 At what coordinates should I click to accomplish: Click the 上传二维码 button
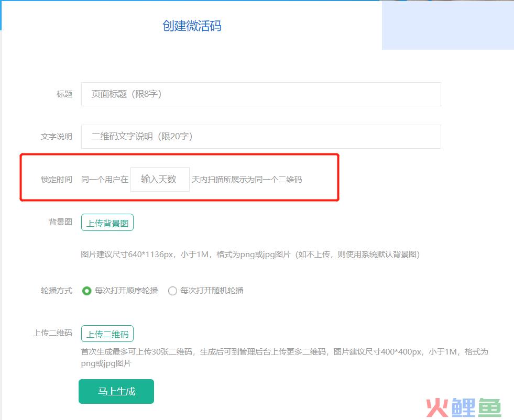107,334
